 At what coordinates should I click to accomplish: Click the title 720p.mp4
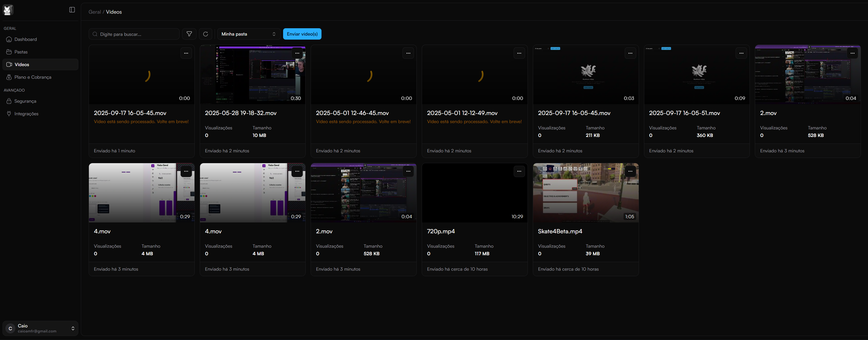coord(441,231)
